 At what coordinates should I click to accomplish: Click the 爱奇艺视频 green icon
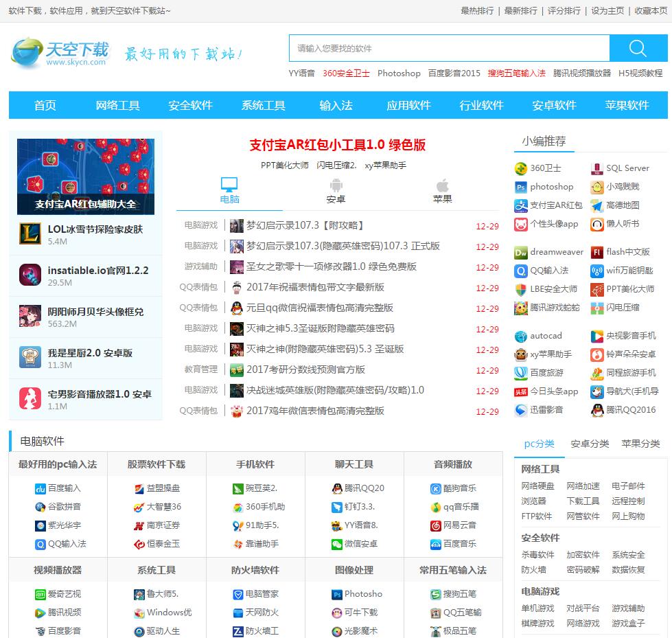pos(40,595)
